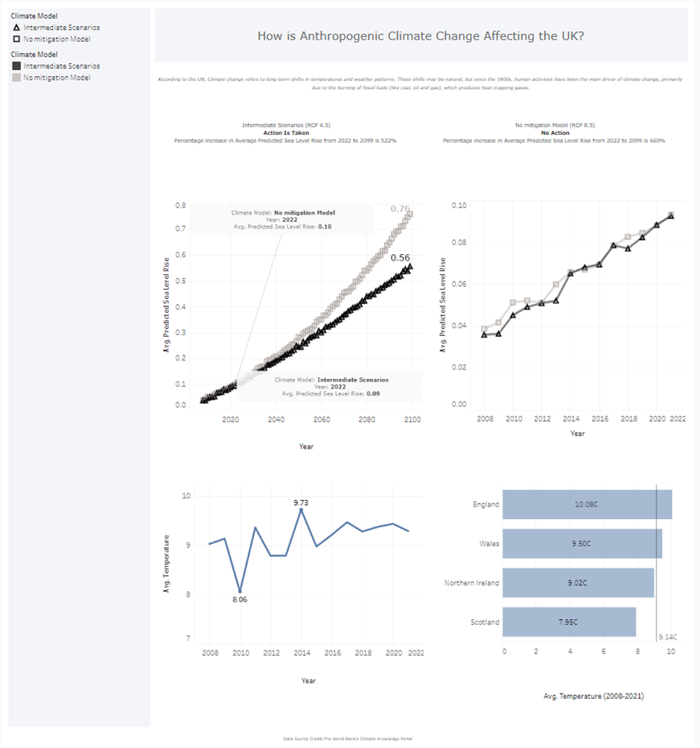Click the 0.76 end marker on sea level chart
Image resolution: width=700 pixels, height=748 pixels.
click(x=410, y=215)
